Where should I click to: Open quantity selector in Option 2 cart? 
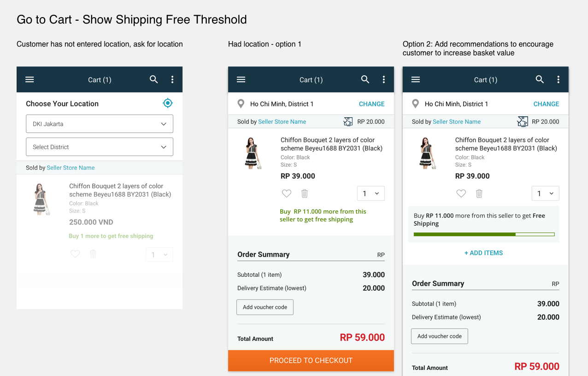(x=545, y=193)
